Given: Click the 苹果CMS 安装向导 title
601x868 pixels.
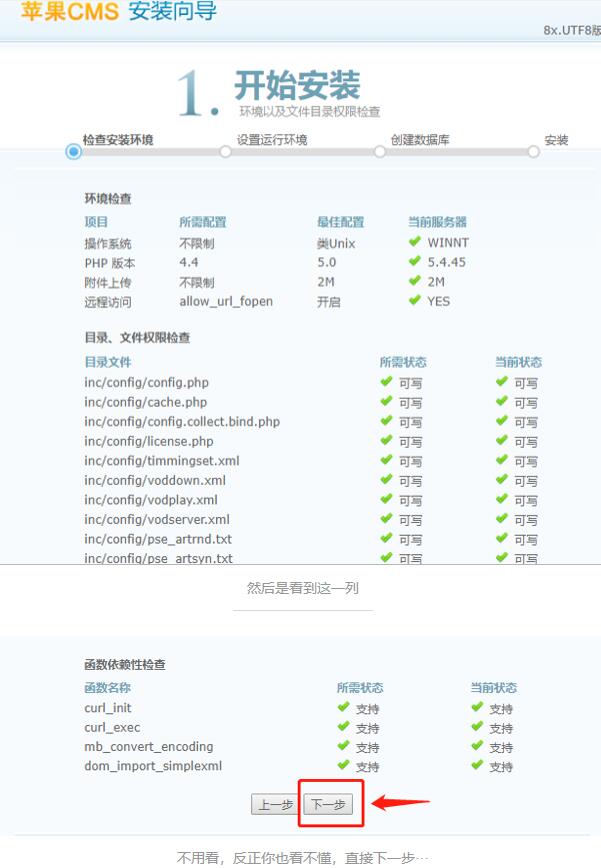Looking at the screenshot, I should (118, 11).
